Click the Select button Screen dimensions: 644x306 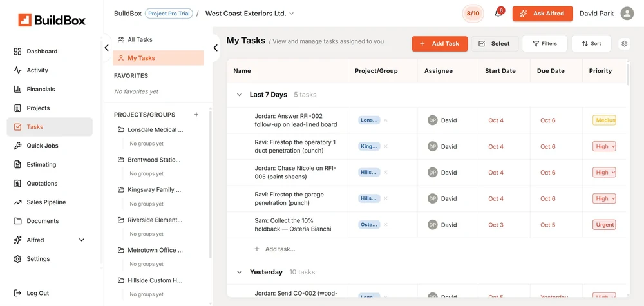495,44
